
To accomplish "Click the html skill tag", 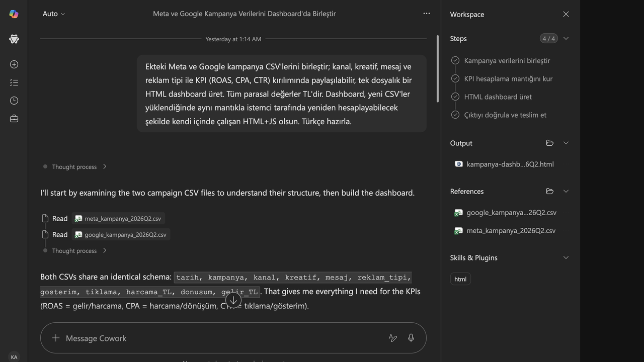I will click(460, 279).
